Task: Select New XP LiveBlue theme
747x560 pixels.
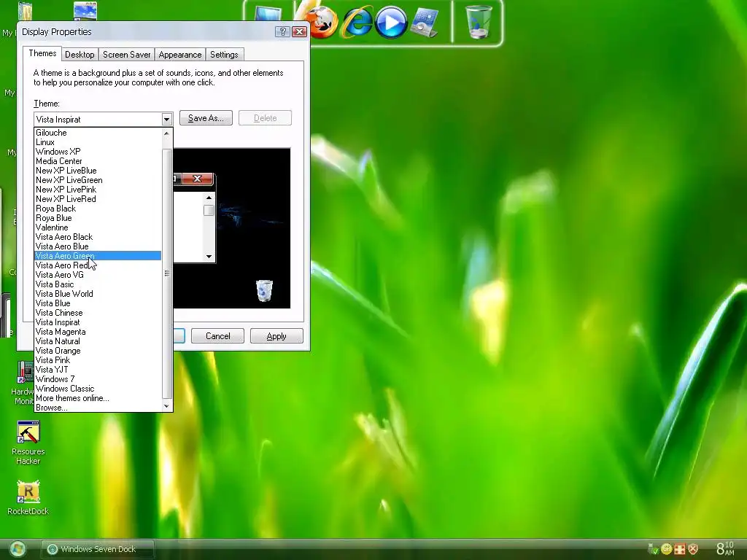Action: pyautogui.click(x=98, y=171)
